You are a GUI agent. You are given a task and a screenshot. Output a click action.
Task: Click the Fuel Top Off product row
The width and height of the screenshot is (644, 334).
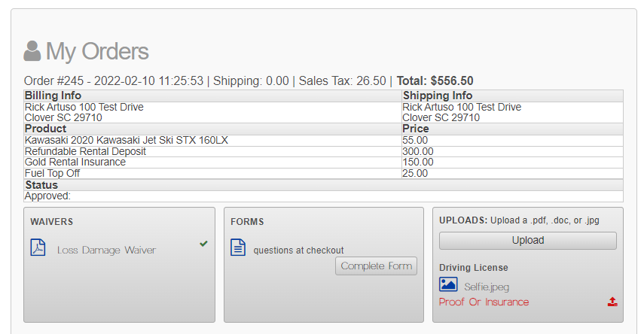coord(324,173)
